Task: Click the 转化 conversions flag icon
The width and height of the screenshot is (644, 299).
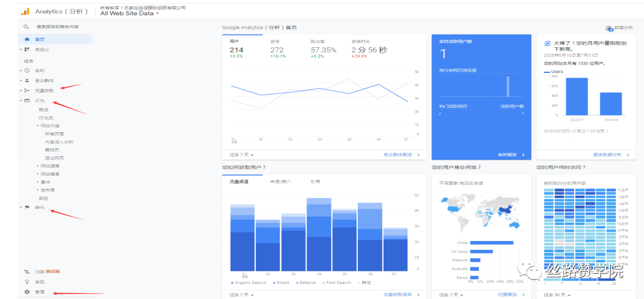Action: 27,208
